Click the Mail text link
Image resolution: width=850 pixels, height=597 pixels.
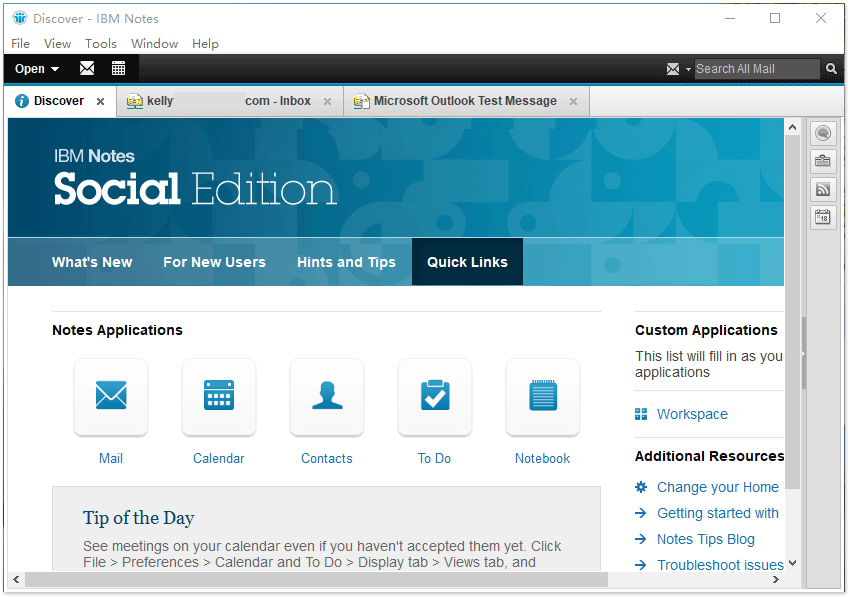point(111,458)
